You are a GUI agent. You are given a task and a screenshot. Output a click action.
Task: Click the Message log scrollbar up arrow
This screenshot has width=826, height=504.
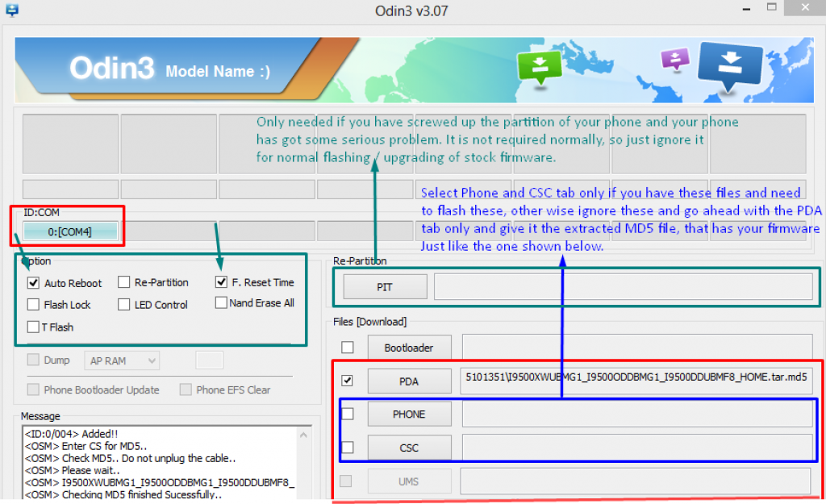click(x=305, y=433)
